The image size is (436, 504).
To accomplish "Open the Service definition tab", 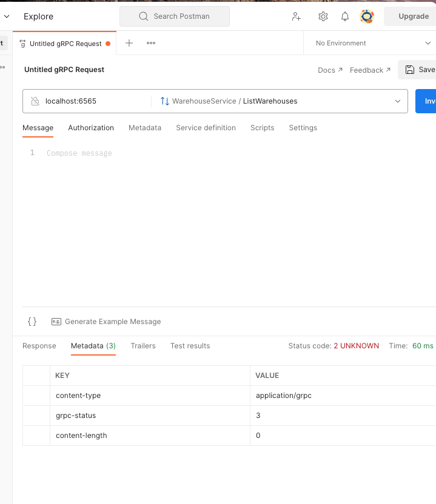I will (x=206, y=128).
